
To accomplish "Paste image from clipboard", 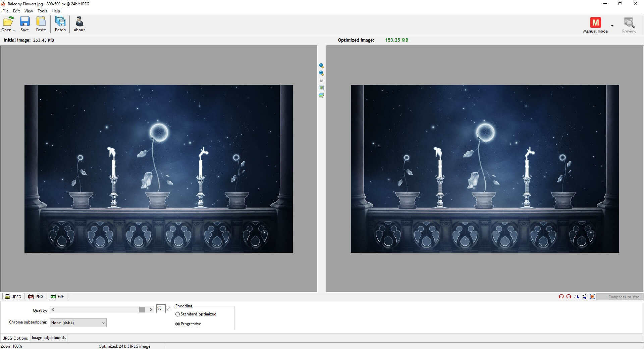I will [x=41, y=24].
